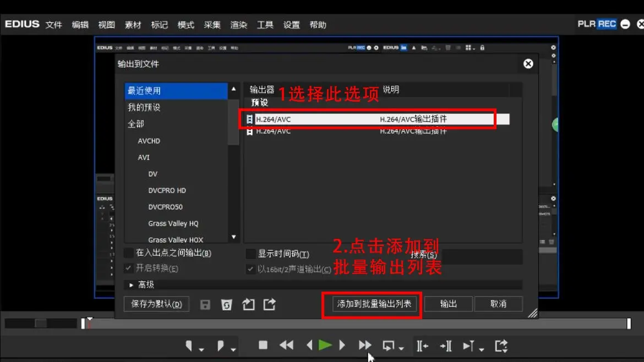Select DVCPRO50 format
The height and width of the screenshot is (362, 644).
(166, 207)
